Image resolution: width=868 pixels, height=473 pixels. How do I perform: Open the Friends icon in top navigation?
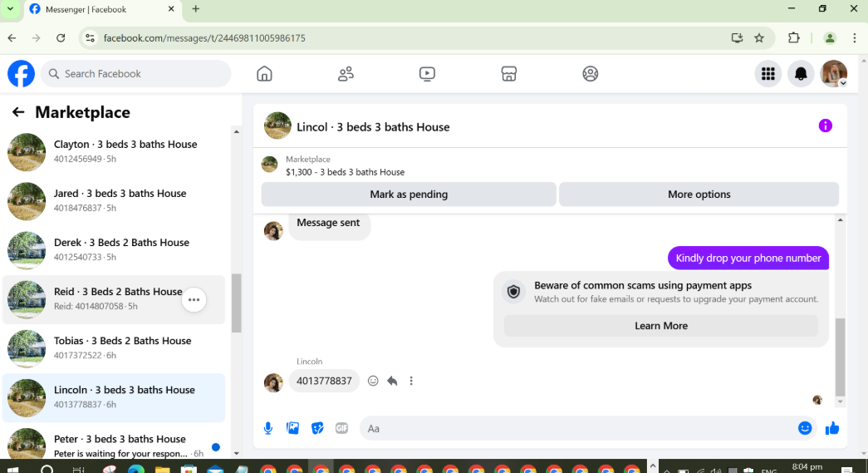pyautogui.click(x=346, y=74)
